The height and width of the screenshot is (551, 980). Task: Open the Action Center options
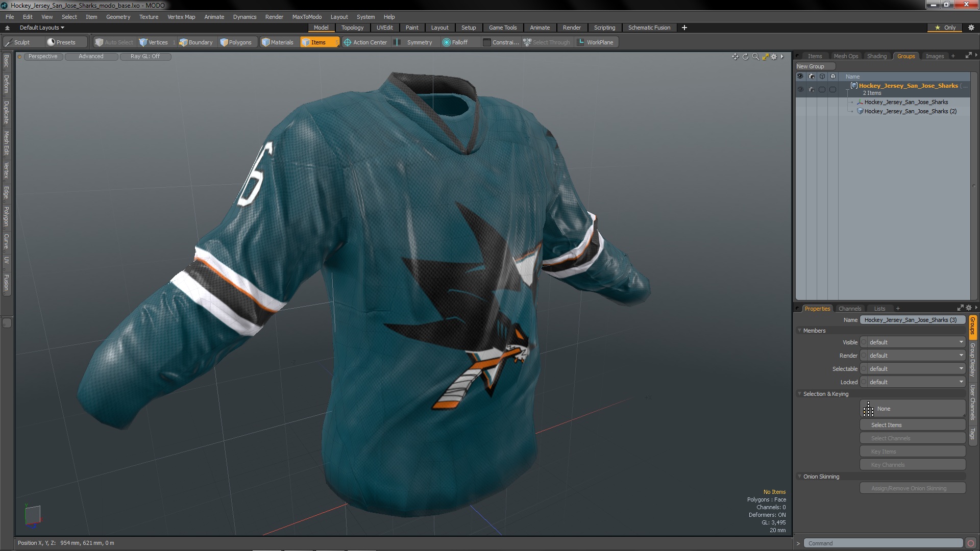coord(365,42)
